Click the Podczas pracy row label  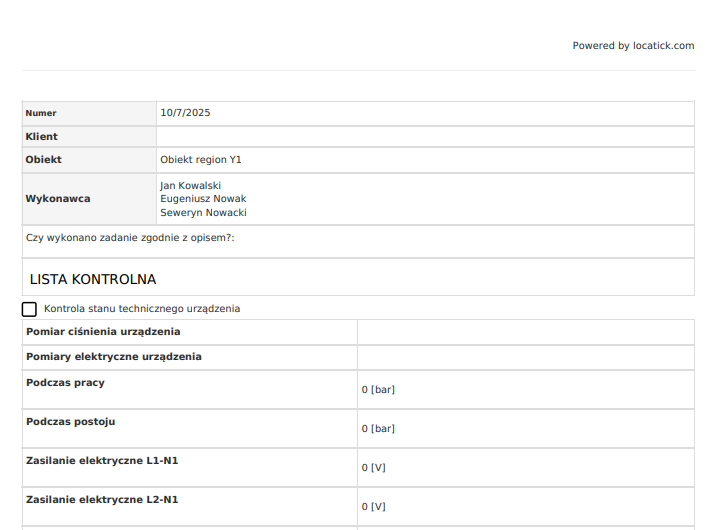coord(65,382)
